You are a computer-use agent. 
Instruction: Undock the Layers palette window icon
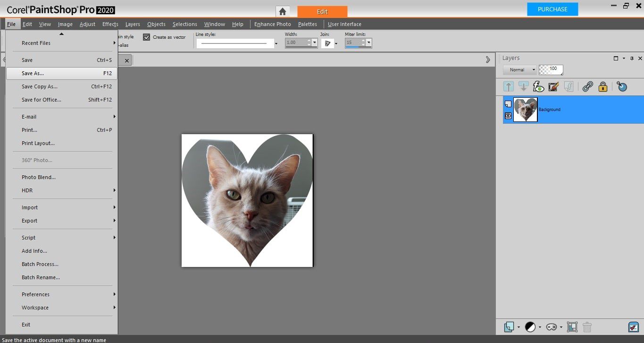pyautogui.click(x=616, y=58)
